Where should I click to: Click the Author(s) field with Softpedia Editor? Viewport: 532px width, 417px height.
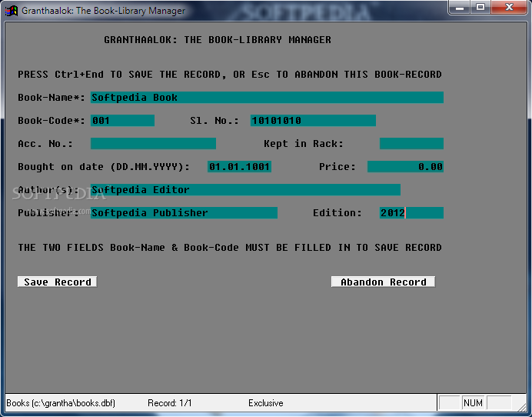tap(246, 190)
